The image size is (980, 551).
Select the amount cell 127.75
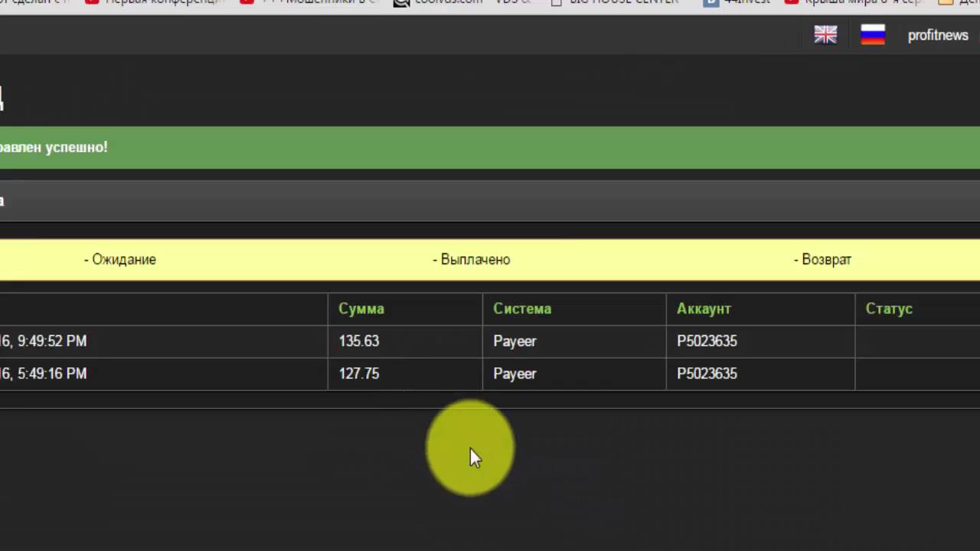tap(359, 373)
